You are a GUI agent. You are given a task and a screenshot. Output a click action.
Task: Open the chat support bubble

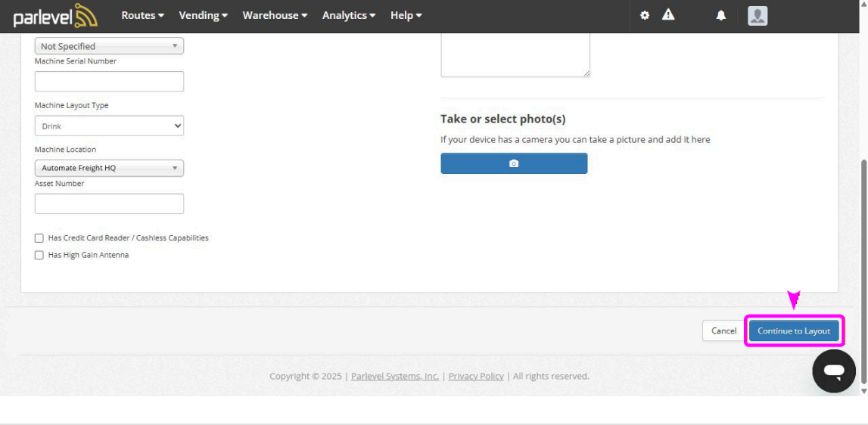[834, 371]
